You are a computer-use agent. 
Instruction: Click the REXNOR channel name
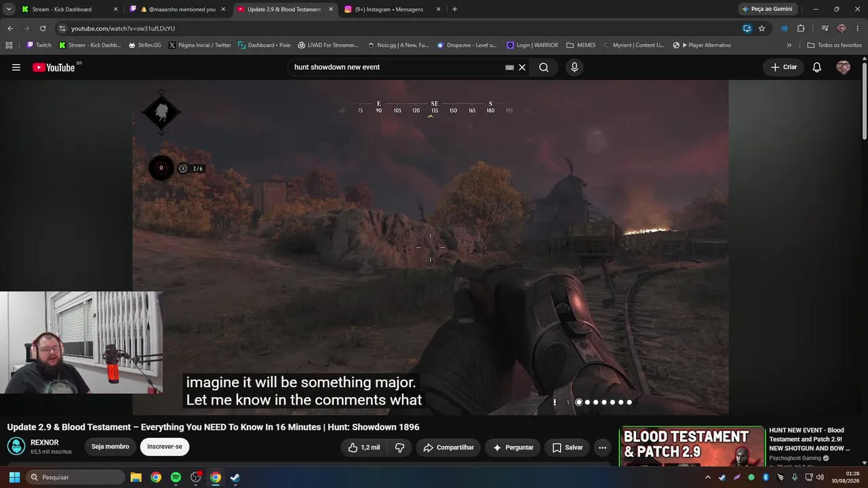pyautogui.click(x=45, y=443)
